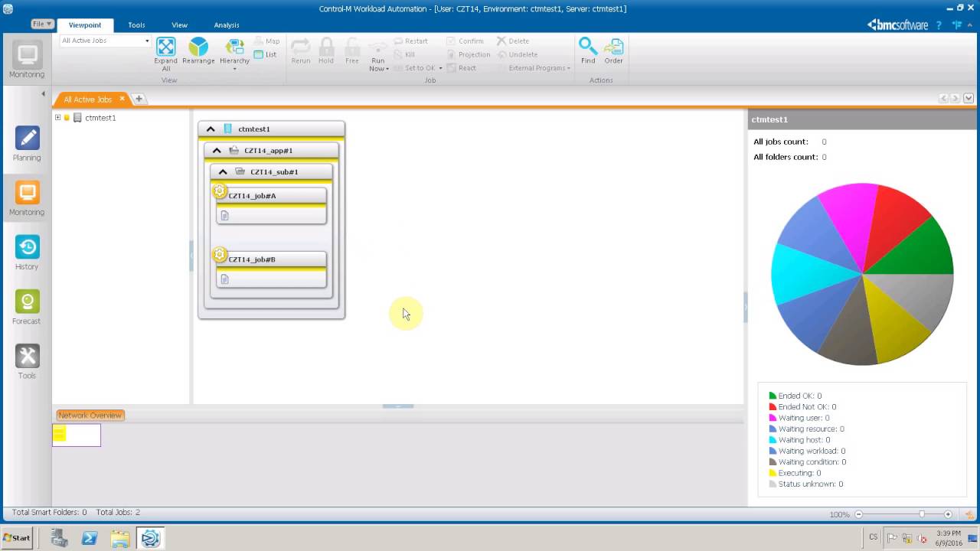Open the tab list dropdown arrow

969,98
